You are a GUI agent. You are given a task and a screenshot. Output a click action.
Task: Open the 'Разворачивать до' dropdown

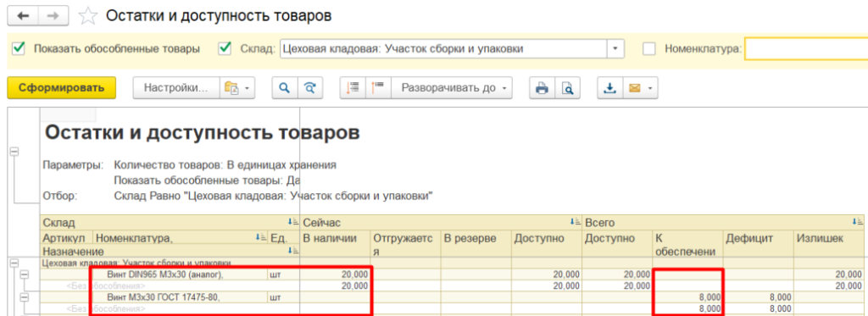tap(452, 88)
